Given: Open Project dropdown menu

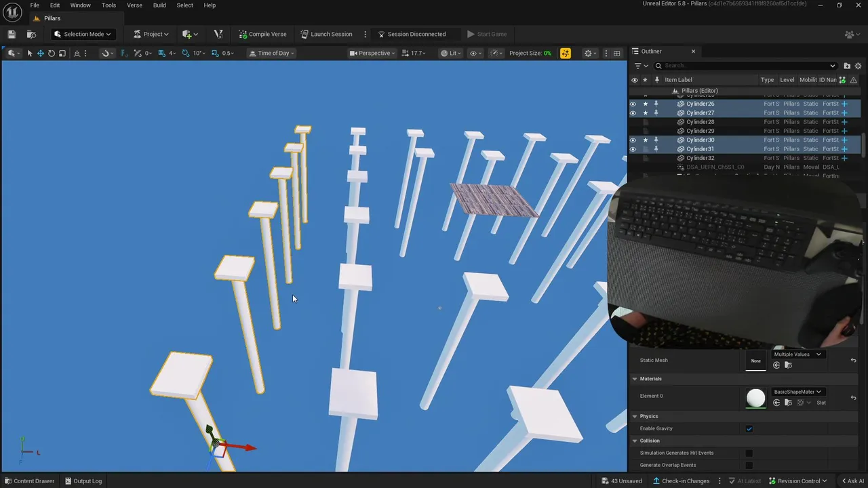Looking at the screenshot, I should [151, 34].
